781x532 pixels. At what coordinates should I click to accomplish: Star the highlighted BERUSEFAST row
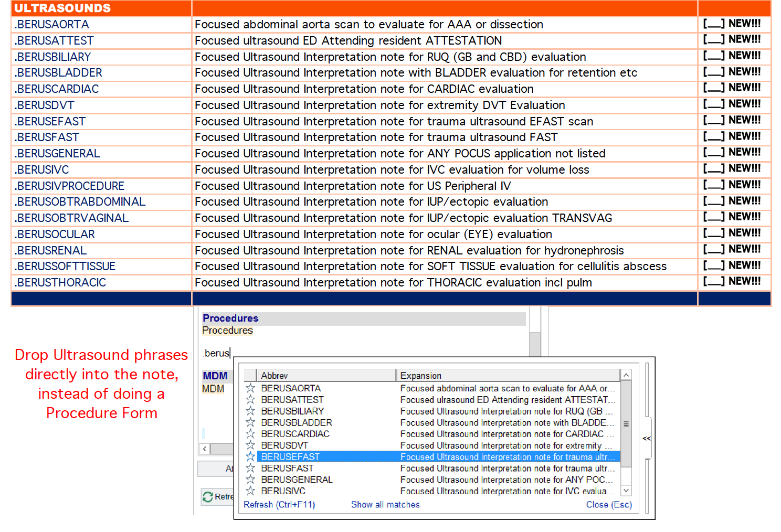click(x=250, y=457)
